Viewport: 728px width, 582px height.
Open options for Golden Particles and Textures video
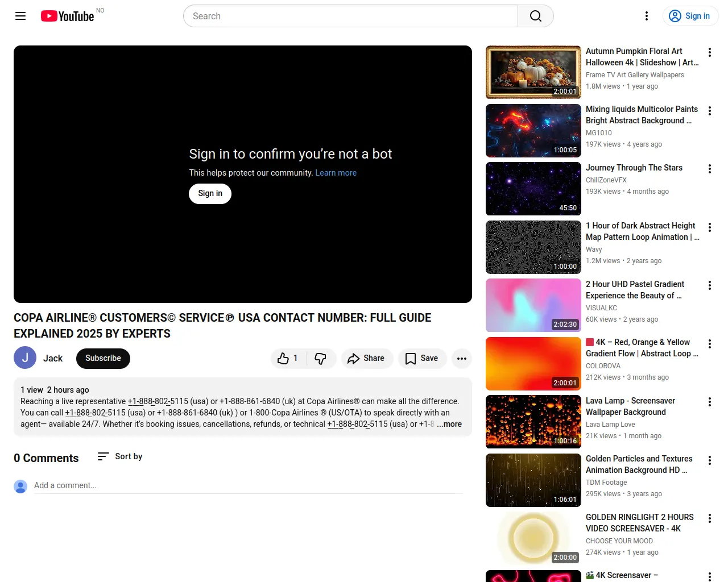710,460
